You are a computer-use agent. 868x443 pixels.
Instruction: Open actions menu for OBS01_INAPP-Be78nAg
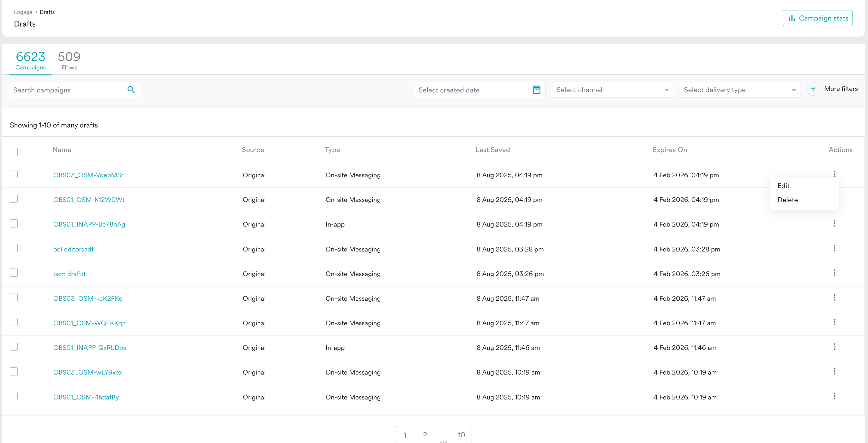coord(834,223)
